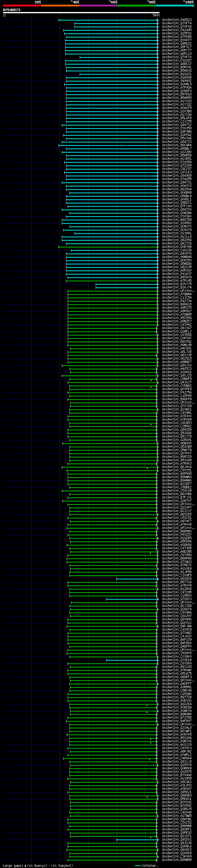197x868 pixels.
Task: Open hit UniRef100_P42495
Action: 177,30
